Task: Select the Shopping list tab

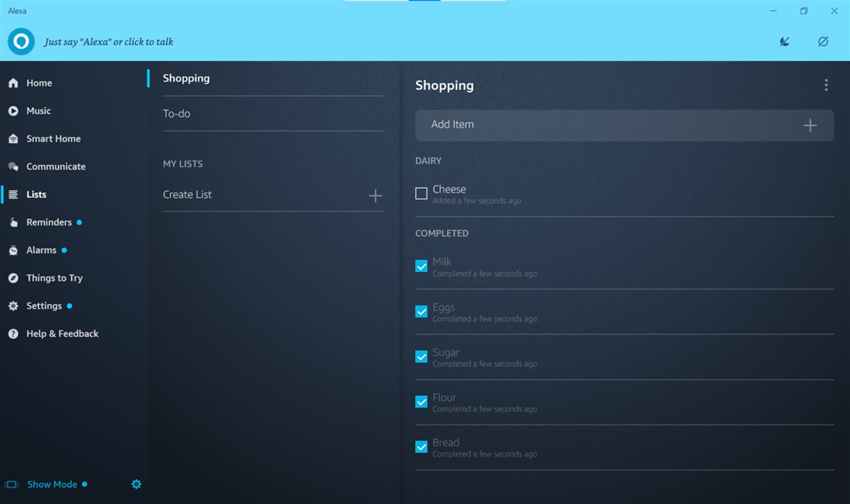Action: click(186, 78)
